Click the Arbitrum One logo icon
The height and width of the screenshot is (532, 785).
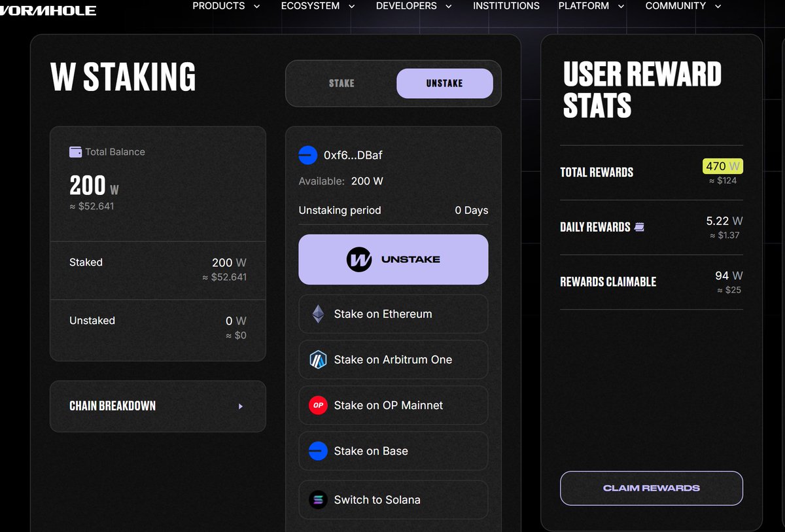(x=317, y=360)
